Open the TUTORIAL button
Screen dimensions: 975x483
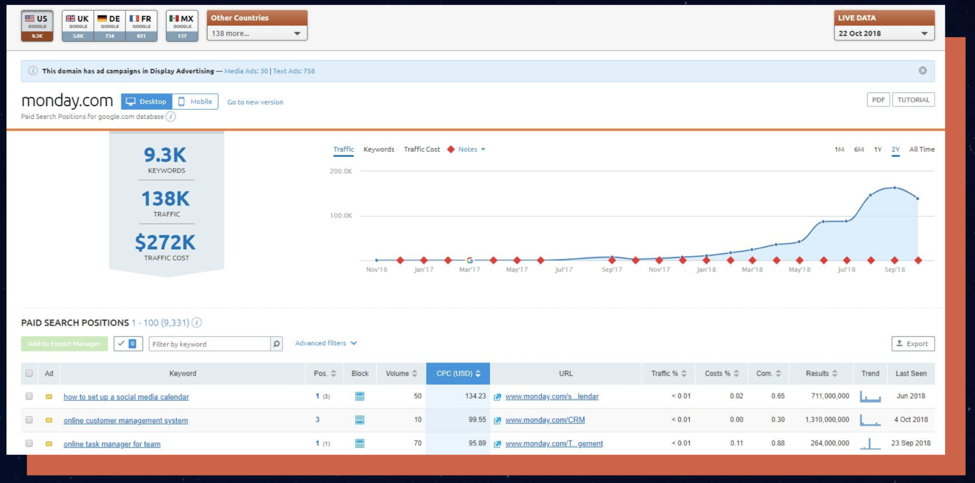[913, 100]
